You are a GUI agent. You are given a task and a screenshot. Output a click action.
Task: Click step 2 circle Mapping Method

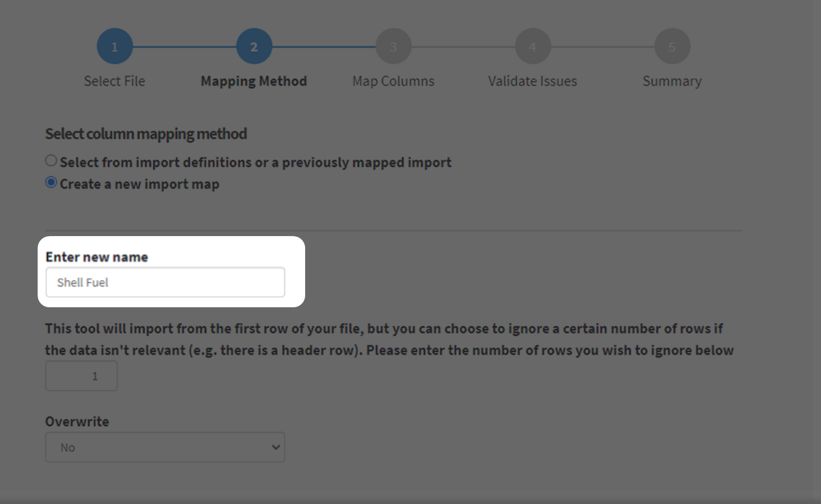click(254, 46)
